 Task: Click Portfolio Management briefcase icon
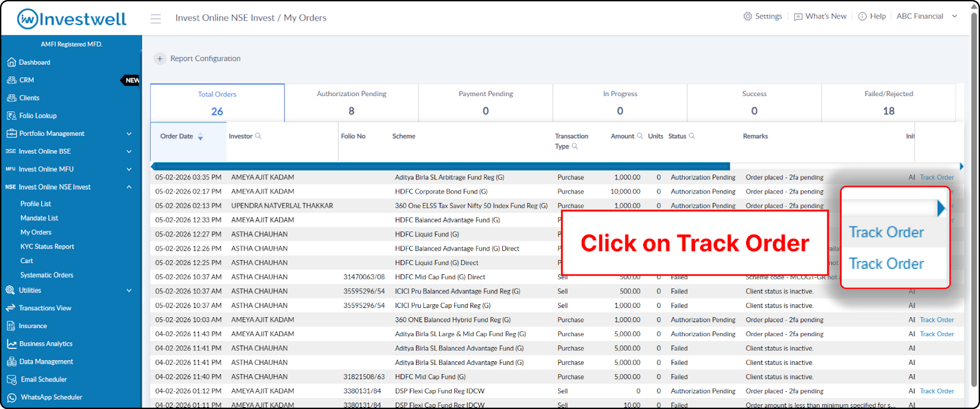tap(11, 133)
